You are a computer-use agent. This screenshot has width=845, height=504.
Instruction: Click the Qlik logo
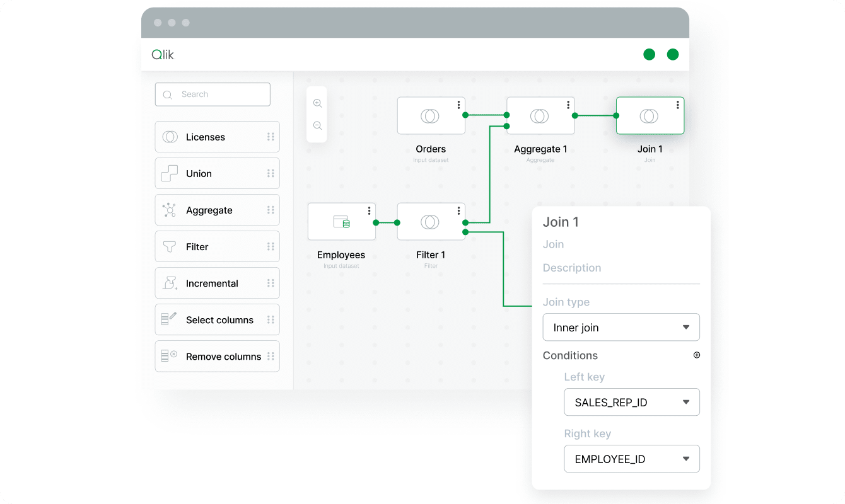(163, 54)
